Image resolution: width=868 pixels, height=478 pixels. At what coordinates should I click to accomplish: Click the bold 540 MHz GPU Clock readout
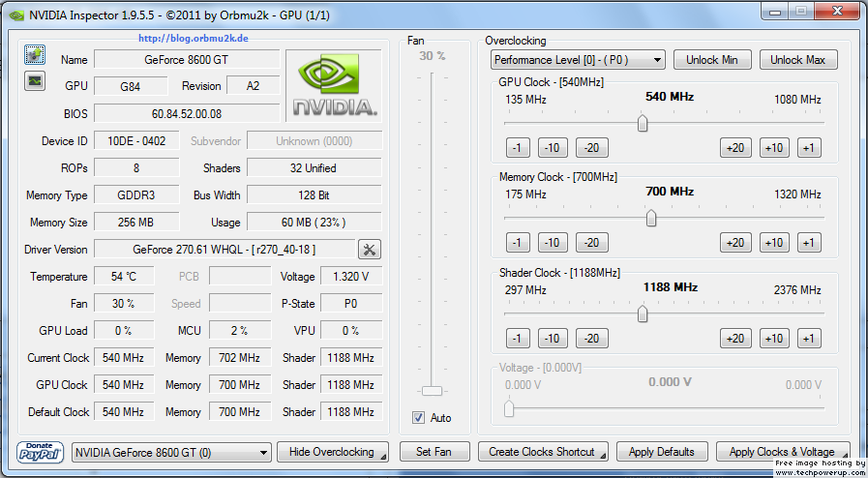[670, 97]
